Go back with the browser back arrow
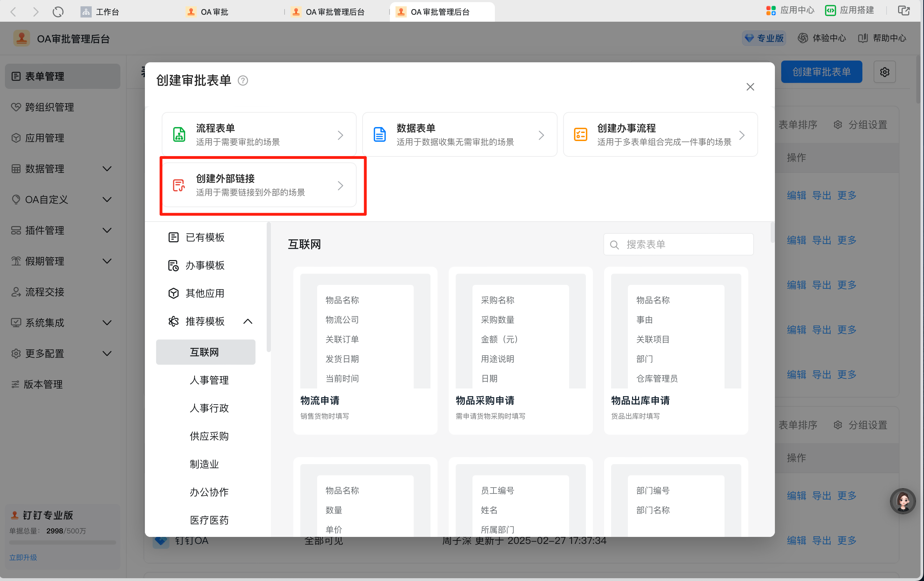The image size is (924, 581). (x=13, y=12)
